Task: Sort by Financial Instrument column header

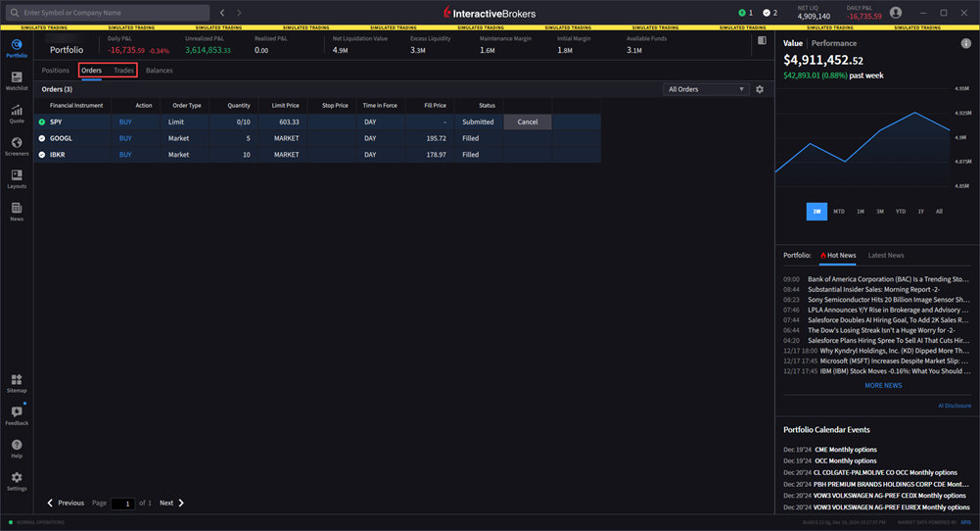Action: (76, 105)
